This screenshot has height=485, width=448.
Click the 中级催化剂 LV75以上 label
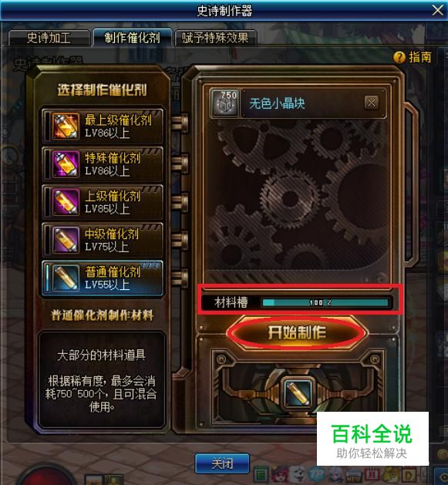pyautogui.click(x=111, y=240)
